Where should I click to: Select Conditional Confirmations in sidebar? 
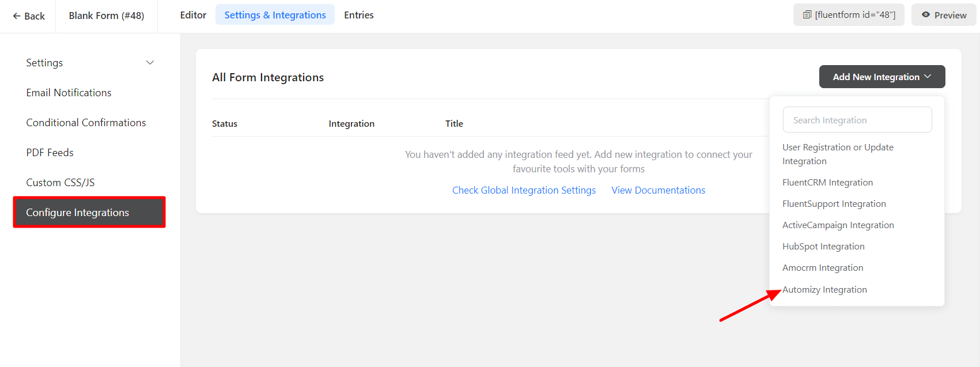pyautogui.click(x=86, y=123)
